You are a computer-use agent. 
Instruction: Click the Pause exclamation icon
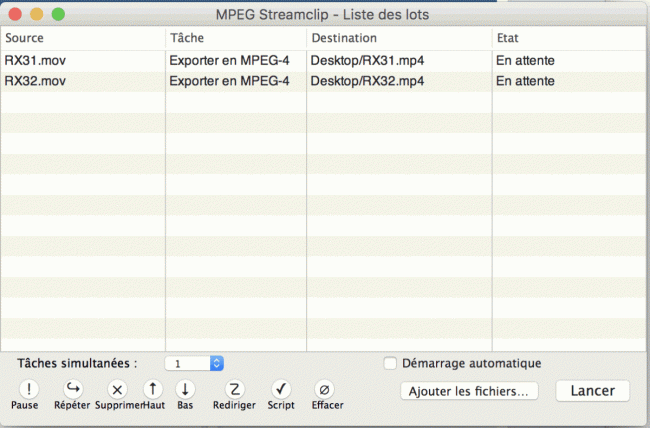tap(29, 389)
